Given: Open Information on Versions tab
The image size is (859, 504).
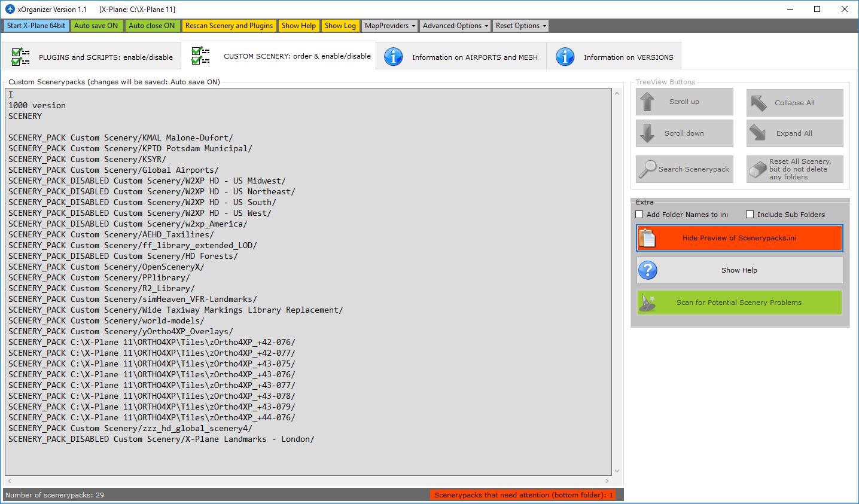Looking at the screenshot, I should point(614,57).
